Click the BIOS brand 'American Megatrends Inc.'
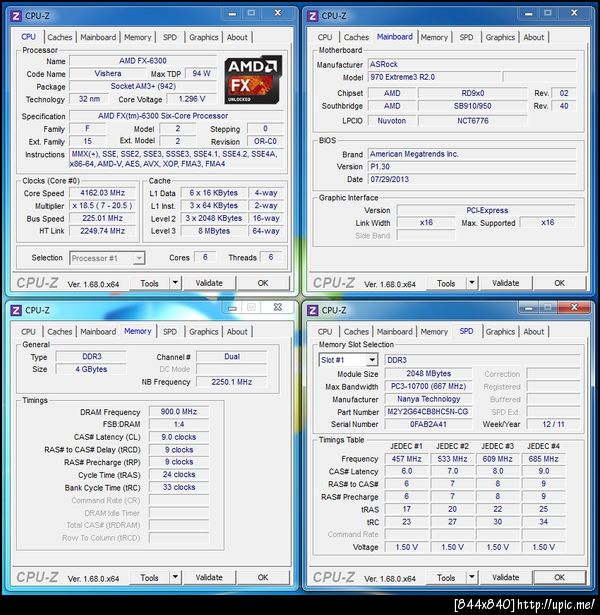The image size is (600, 615). tap(472, 154)
